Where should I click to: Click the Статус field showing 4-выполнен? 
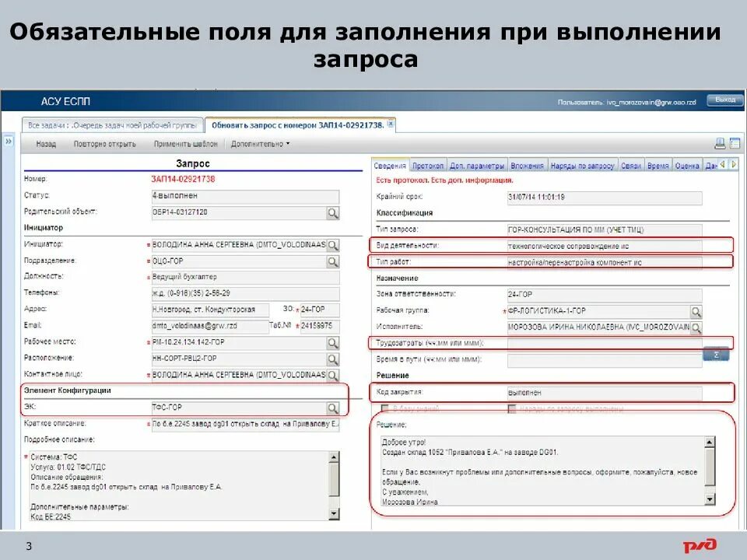pos(245,196)
